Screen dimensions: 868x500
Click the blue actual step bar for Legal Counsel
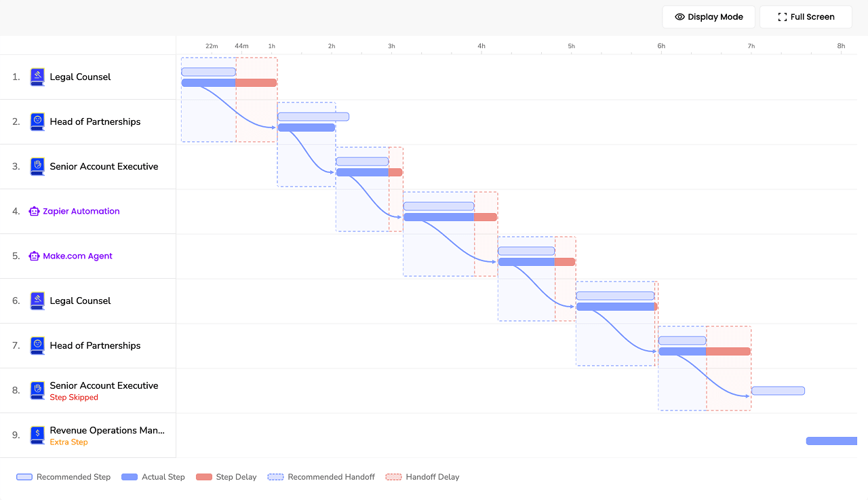pos(208,82)
